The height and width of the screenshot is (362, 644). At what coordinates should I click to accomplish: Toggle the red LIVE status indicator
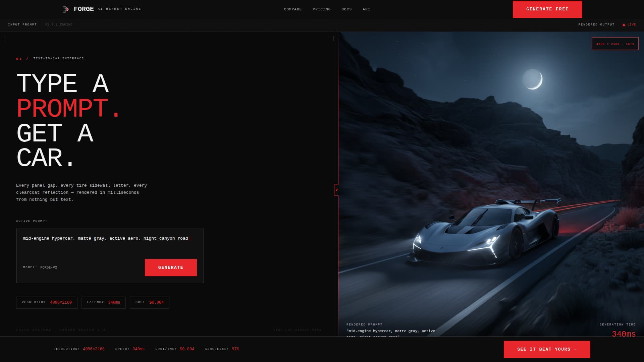629,24
